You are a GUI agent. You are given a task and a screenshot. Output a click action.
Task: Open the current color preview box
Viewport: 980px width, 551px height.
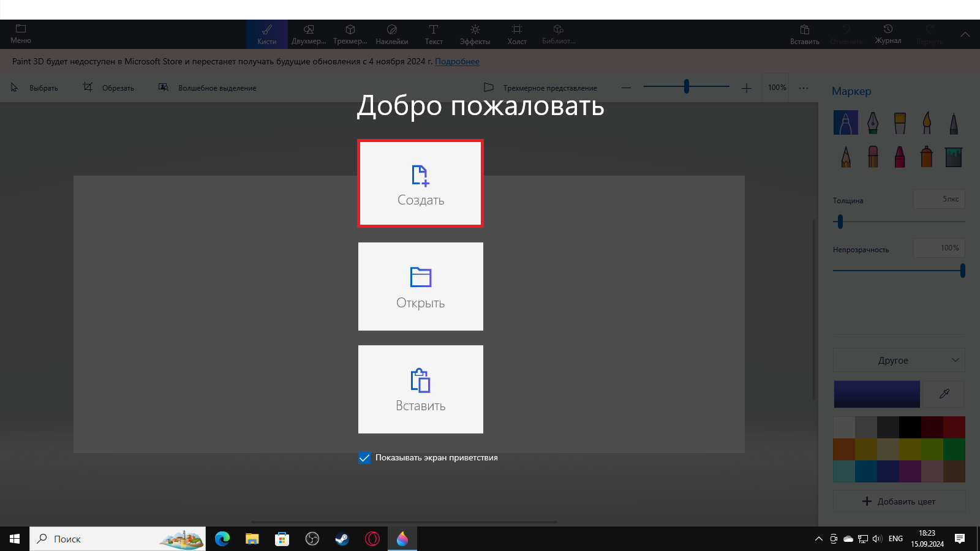tap(877, 394)
